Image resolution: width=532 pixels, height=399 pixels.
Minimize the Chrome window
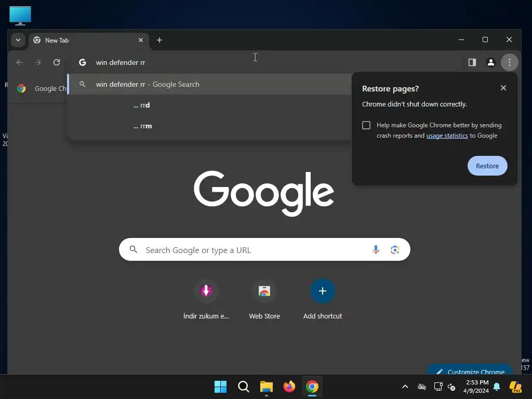coord(461,39)
